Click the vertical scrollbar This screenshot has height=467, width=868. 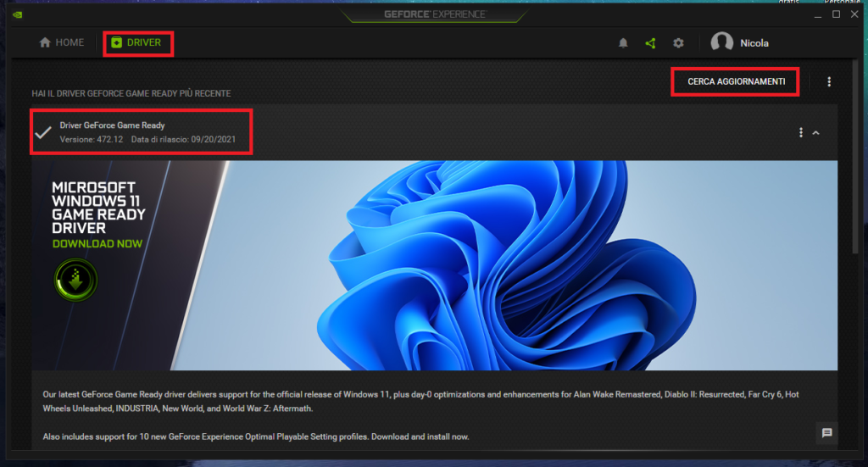tap(855, 158)
